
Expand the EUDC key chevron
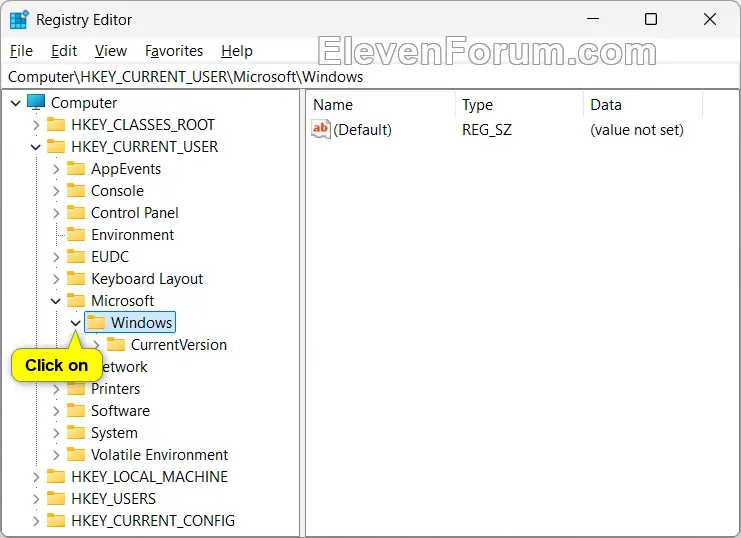[56, 257]
